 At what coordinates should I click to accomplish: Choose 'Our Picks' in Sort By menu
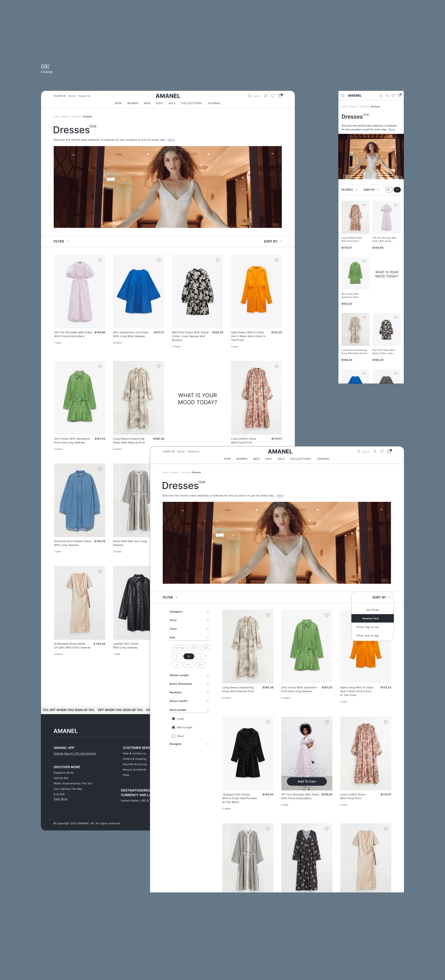[372, 610]
